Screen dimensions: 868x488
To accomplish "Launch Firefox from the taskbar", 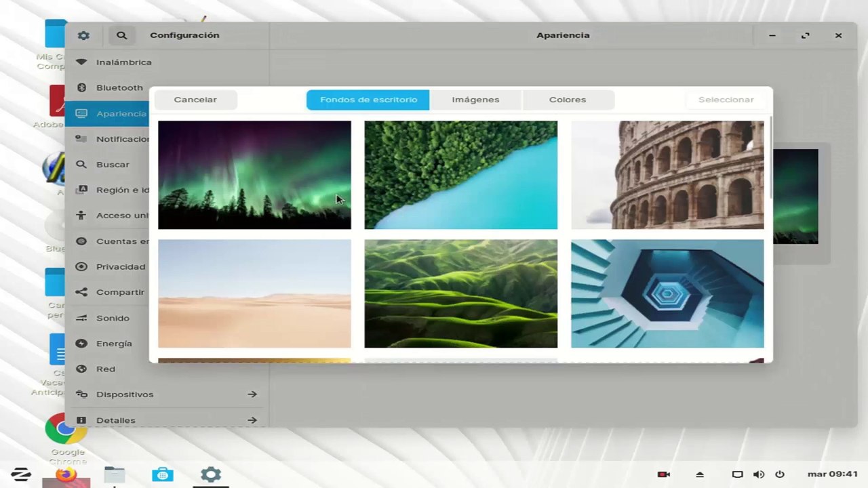I will (x=66, y=474).
